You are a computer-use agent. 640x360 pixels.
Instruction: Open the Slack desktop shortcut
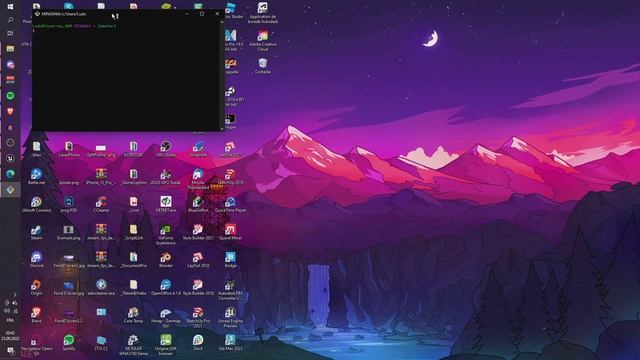pyautogui.click(x=198, y=343)
